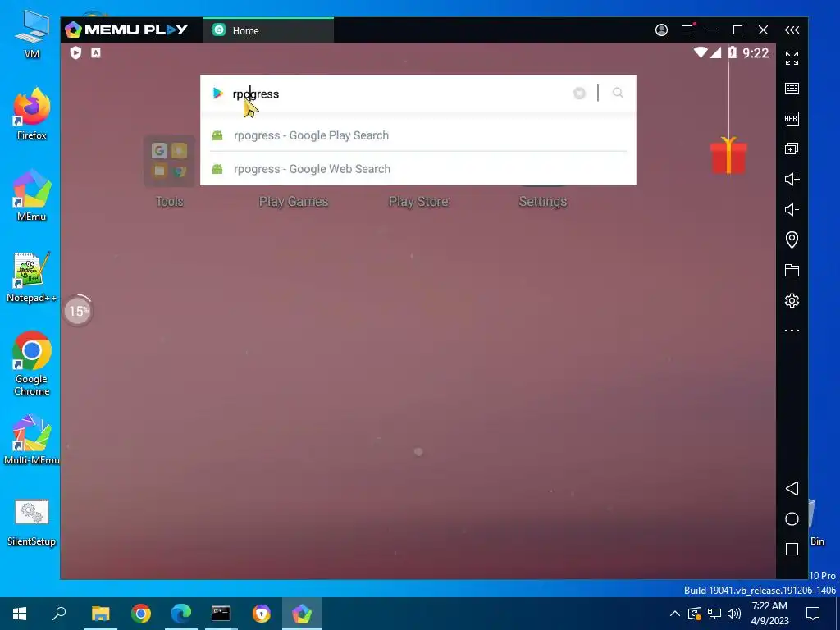The height and width of the screenshot is (630, 840).
Task: Open Firefox desktop shortcut
Action: pyautogui.click(x=32, y=113)
